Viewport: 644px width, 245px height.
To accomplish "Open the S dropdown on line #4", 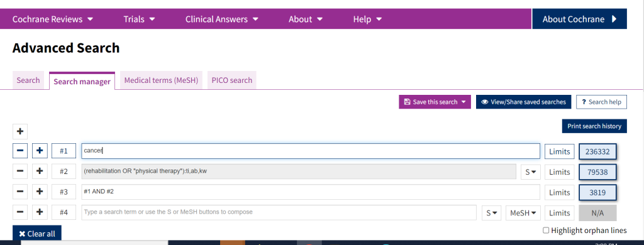I will click(491, 213).
